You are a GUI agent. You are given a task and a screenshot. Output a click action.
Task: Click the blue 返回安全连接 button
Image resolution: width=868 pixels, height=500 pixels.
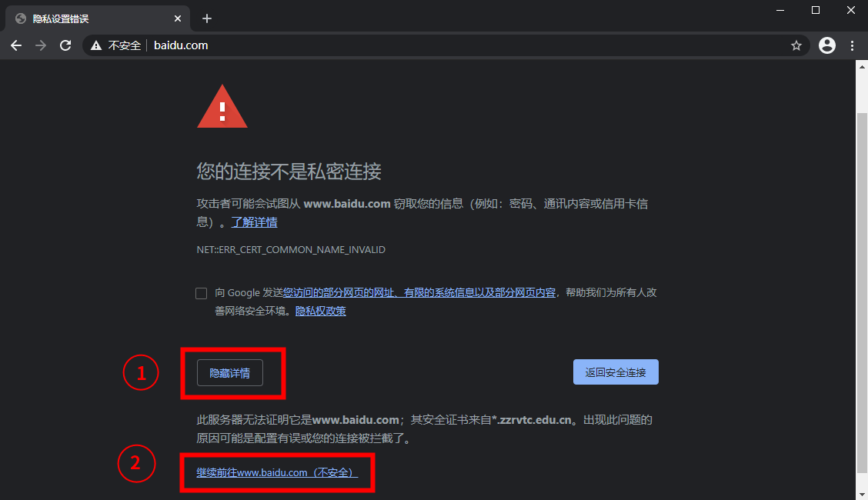point(616,372)
